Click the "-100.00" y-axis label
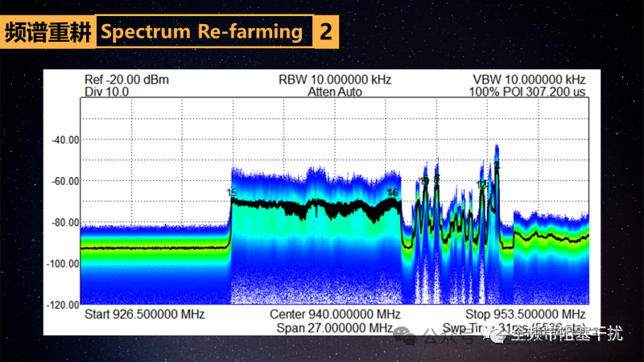This screenshot has width=644, height=362. click(63, 264)
